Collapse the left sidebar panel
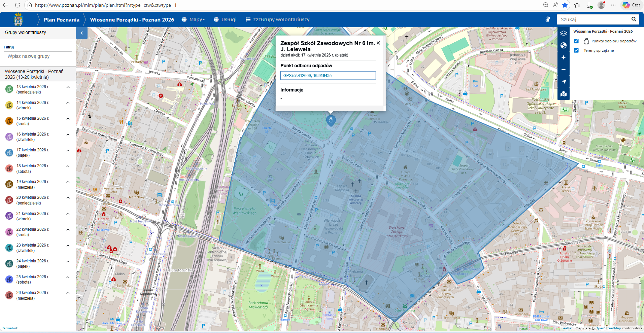Image resolution: width=644 pixels, height=333 pixels. (x=81, y=33)
